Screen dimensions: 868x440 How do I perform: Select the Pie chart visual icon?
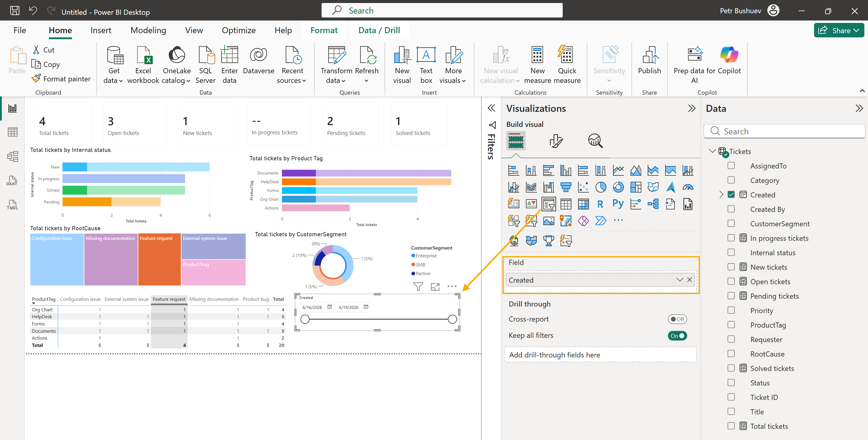click(x=601, y=187)
